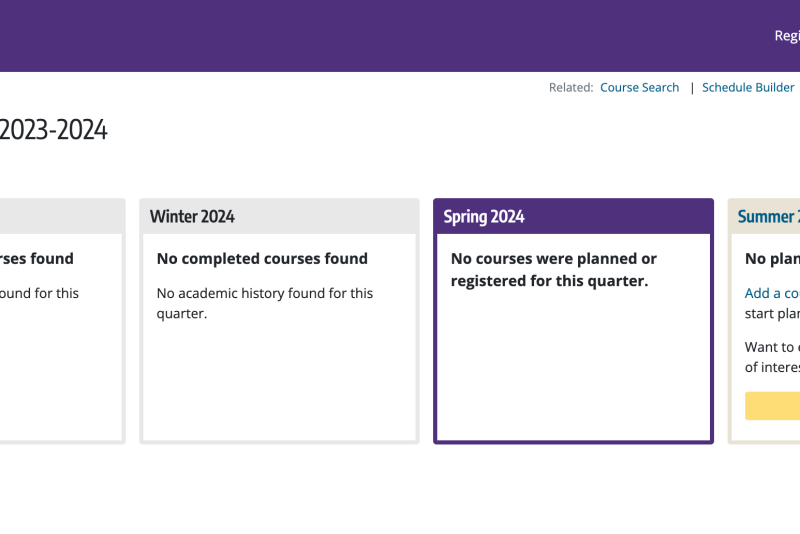Click 'No academic history found' text in Winter

click(x=265, y=303)
